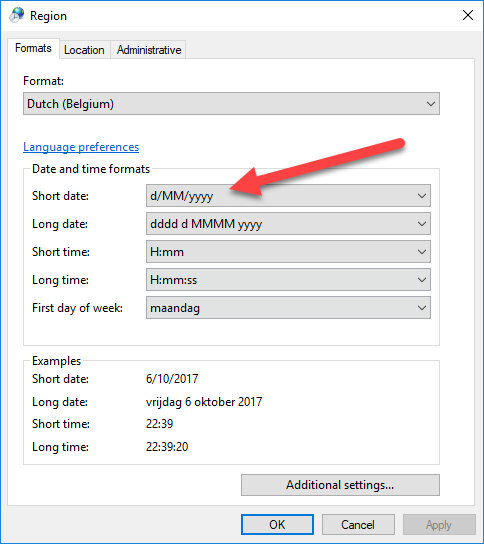Switch to the Location tab
Viewport: 484px width, 544px height.
click(x=84, y=50)
